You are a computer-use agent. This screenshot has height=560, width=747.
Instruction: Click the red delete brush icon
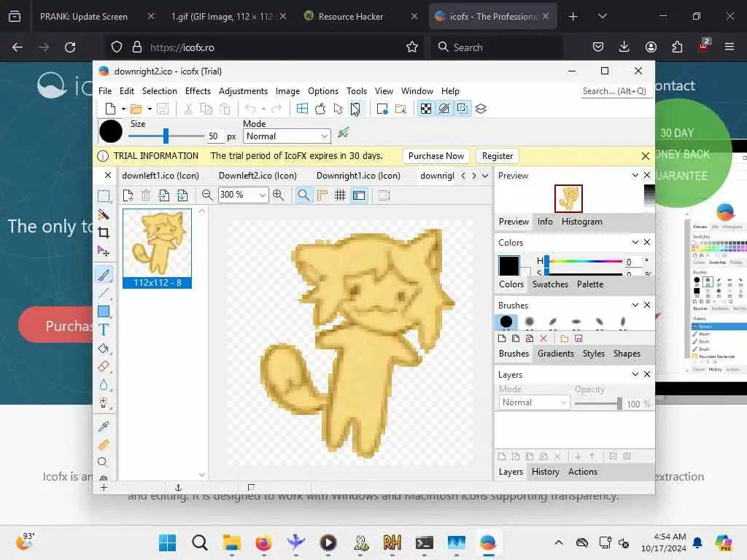543,338
